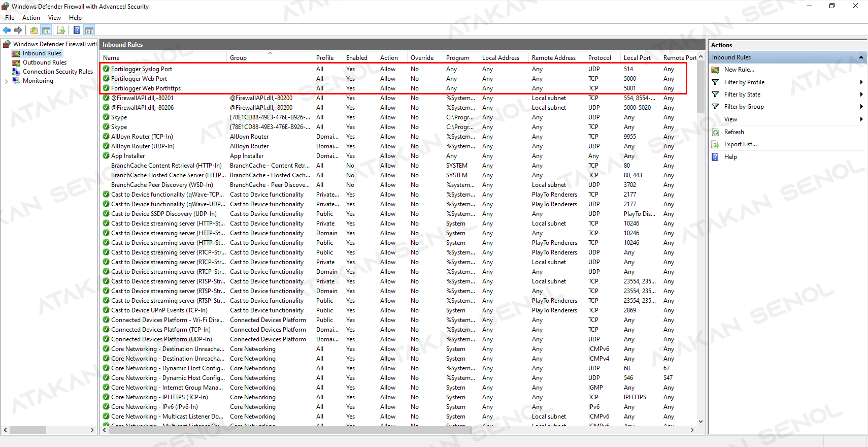868x447 pixels.
Task: Click the Refresh icon in Actions pane
Action: 715,132
